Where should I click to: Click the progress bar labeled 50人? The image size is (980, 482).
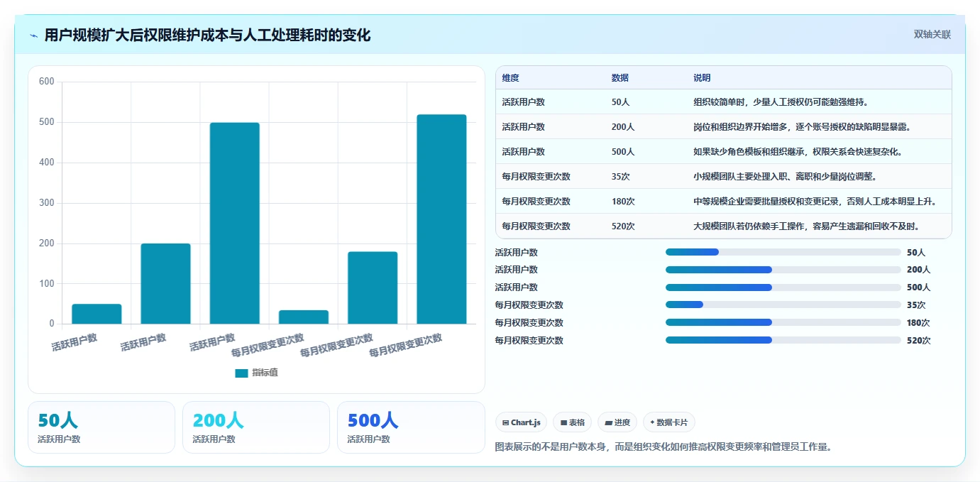[x=783, y=252]
